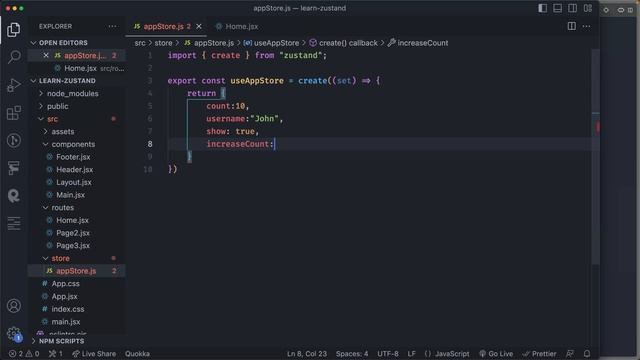Toggle bottom panel layout icon
This screenshot has width=640, height=360.
(x=557, y=8)
